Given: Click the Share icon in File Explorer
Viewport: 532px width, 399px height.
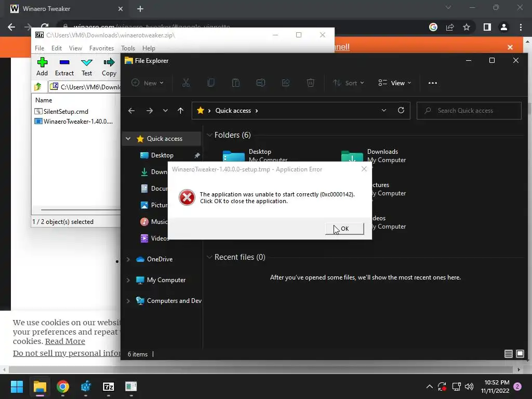Looking at the screenshot, I should [x=286, y=83].
